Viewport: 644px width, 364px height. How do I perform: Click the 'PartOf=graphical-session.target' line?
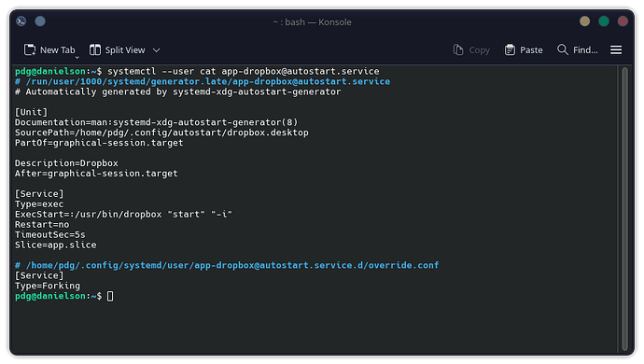point(99,143)
